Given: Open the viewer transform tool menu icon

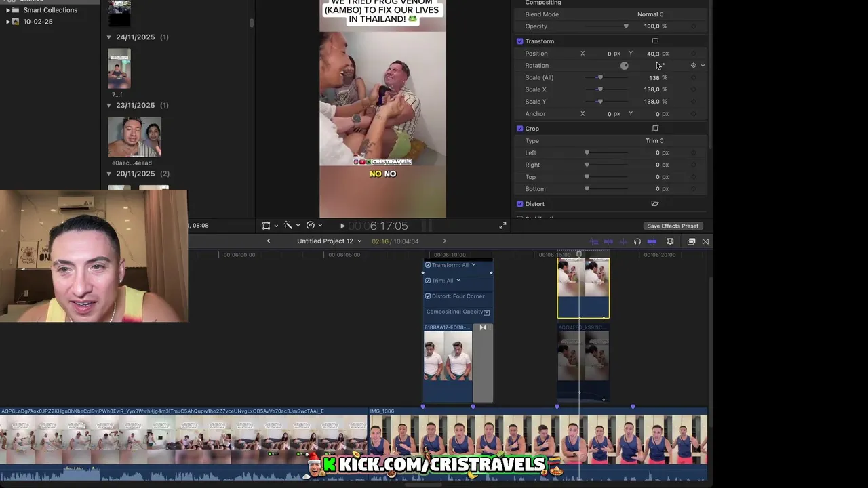Looking at the screenshot, I should [267, 226].
